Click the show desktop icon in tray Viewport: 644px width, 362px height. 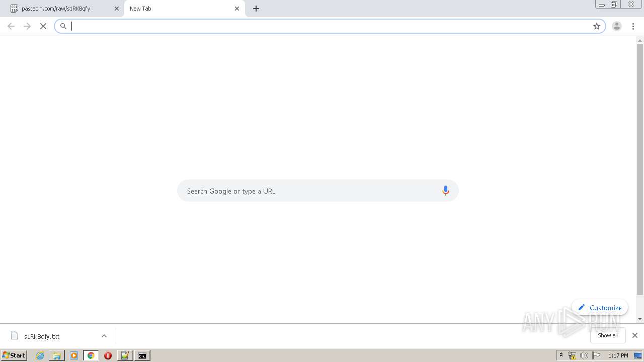click(638, 355)
